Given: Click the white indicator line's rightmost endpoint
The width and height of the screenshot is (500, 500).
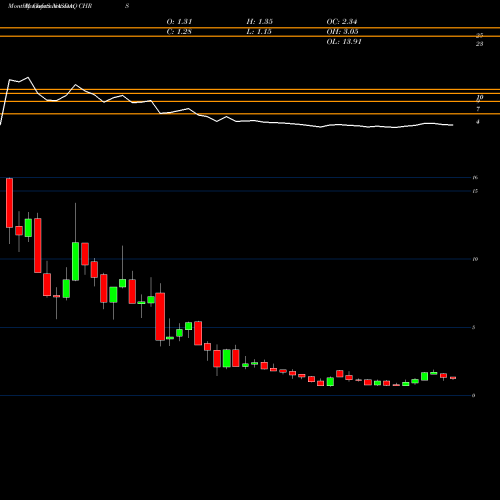Looking at the screenshot, I should [x=453, y=125].
